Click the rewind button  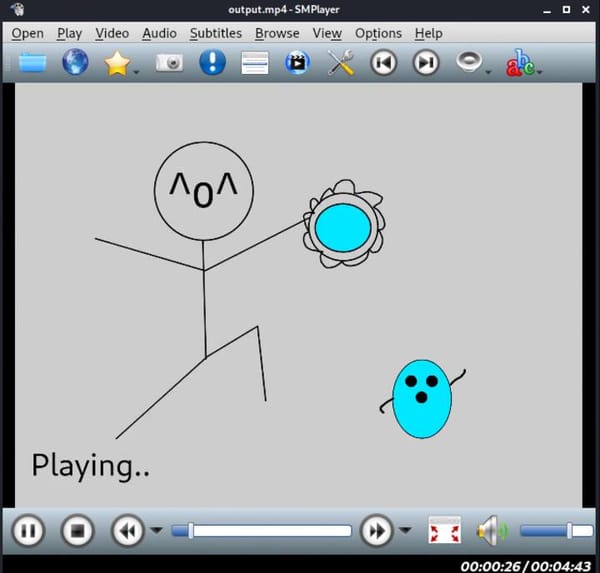coord(126,530)
